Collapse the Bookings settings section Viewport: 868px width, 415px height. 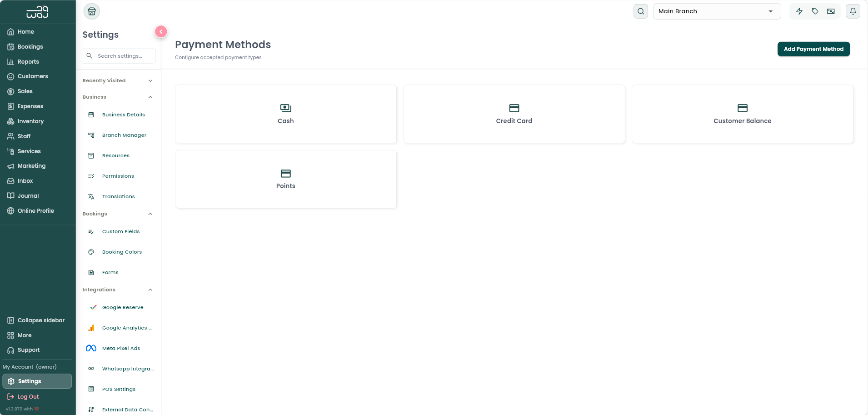pyautogui.click(x=118, y=214)
